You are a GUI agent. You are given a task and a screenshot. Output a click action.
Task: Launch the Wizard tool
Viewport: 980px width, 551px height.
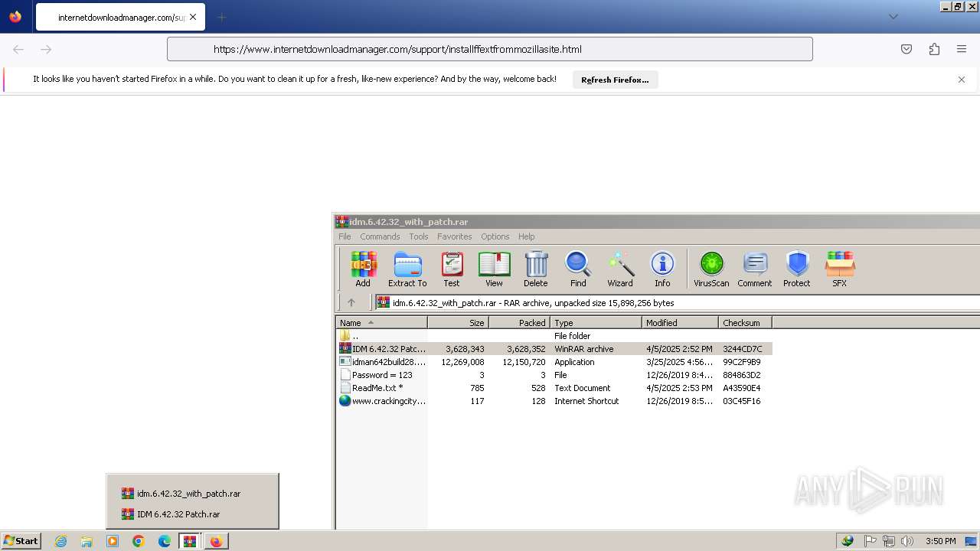[620, 269]
